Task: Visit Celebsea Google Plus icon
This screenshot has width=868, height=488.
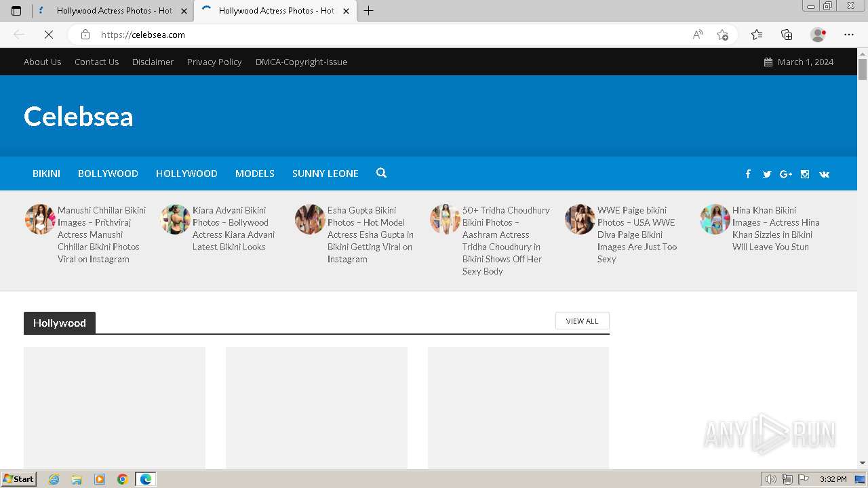Action: (786, 174)
